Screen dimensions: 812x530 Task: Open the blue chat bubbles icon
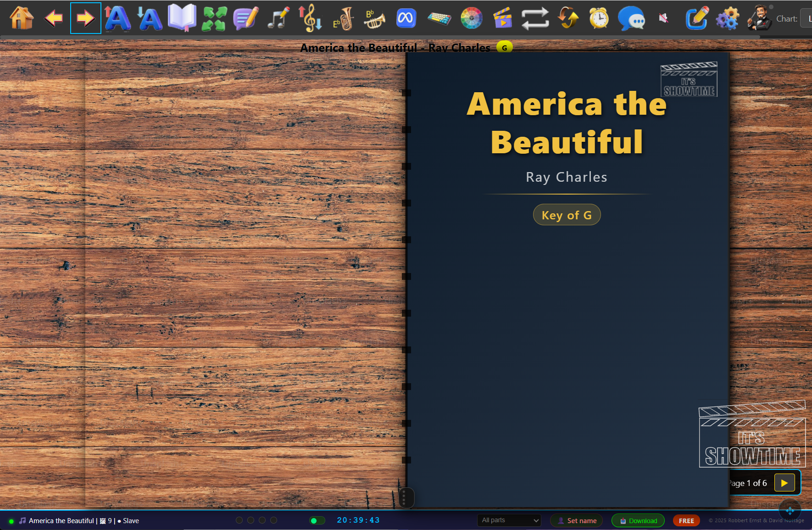[631, 18]
